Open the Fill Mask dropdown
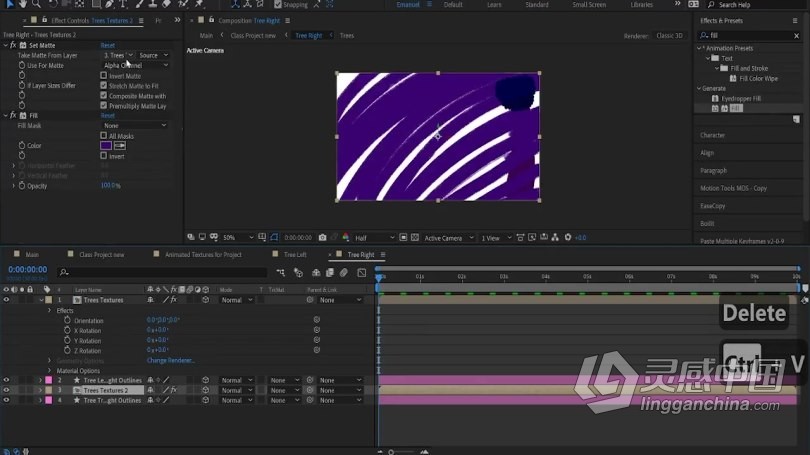The height and width of the screenshot is (455, 810). coord(134,125)
